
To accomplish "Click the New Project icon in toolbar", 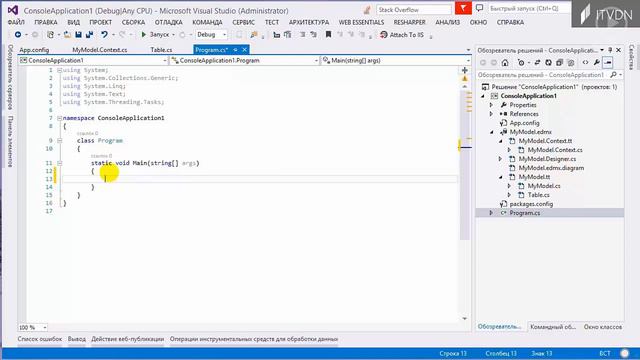I will 50,35.
